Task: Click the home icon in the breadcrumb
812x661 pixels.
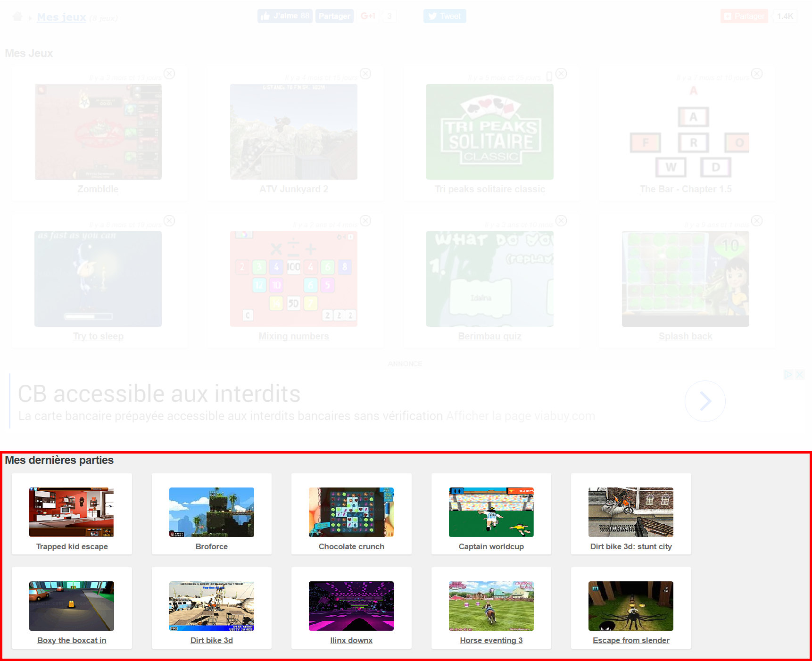Action: click(17, 17)
